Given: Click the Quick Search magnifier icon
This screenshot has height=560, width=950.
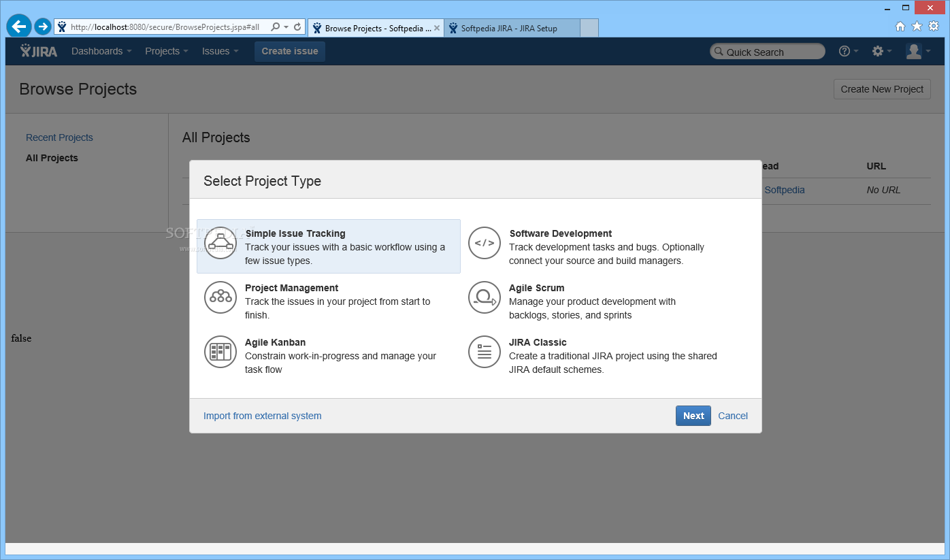Looking at the screenshot, I should coord(718,52).
